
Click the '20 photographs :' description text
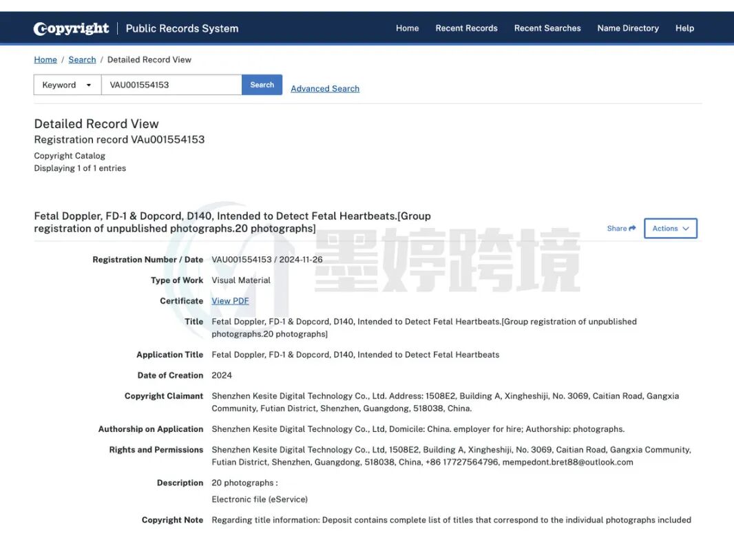244,483
